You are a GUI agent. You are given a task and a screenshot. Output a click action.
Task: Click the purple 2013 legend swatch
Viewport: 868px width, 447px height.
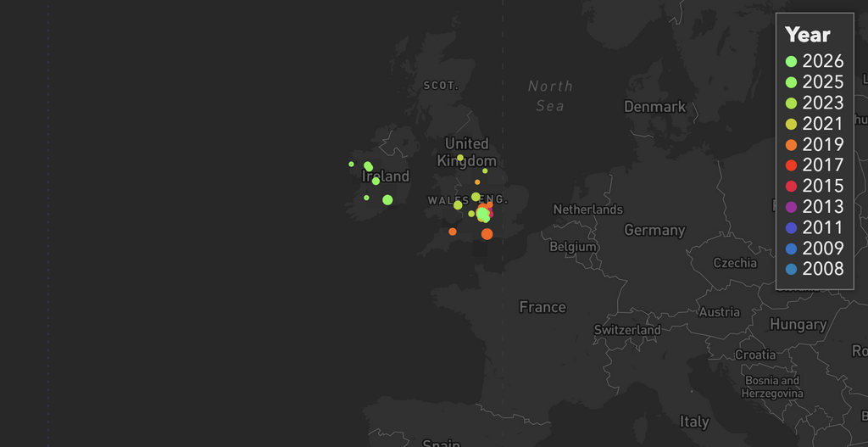coord(791,207)
